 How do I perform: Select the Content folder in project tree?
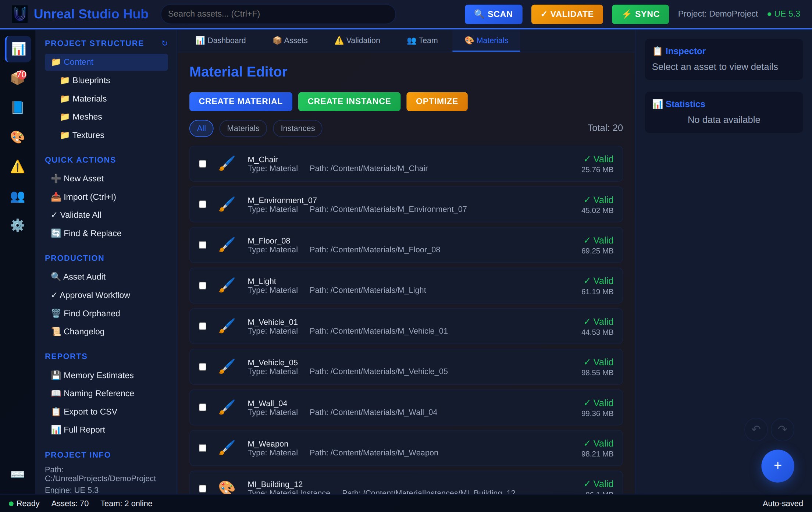[106, 62]
